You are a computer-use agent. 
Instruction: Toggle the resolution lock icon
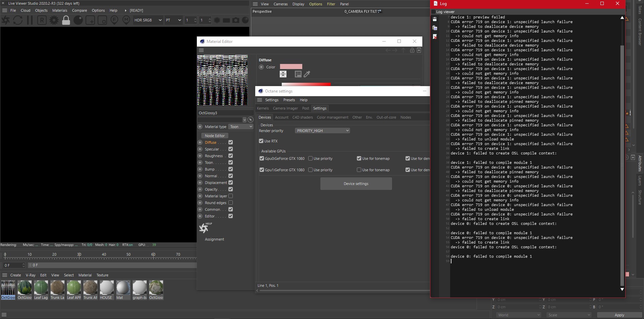(66, 20)
